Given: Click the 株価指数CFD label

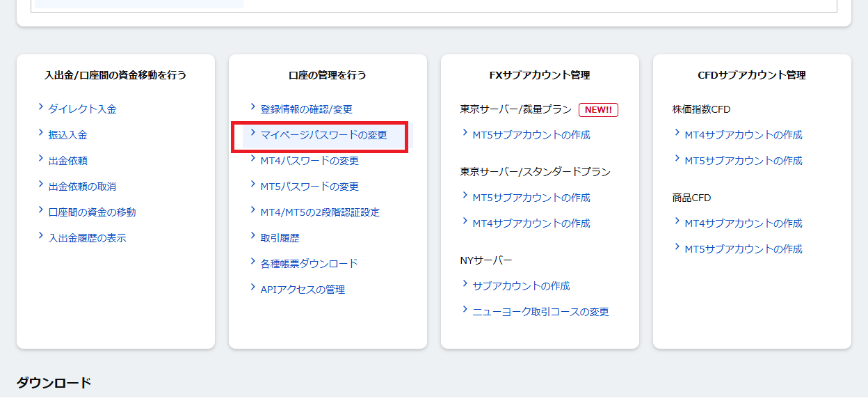Looking at the screenshot, I should (701, 109).
